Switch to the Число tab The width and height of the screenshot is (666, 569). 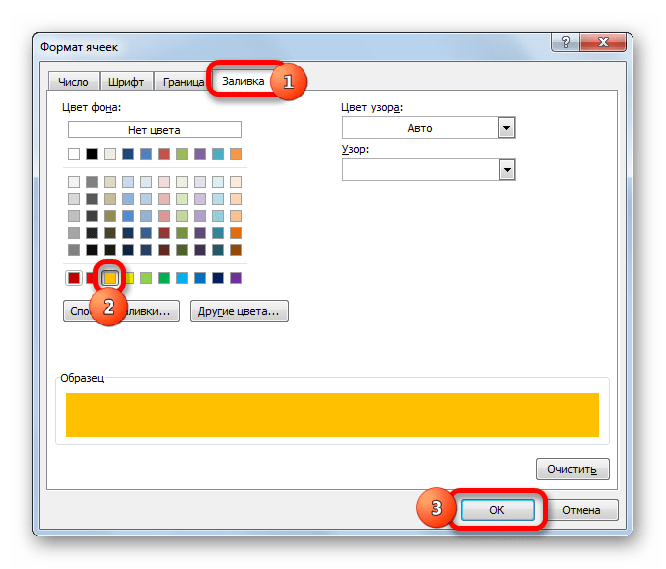click(x=72, y=83)
